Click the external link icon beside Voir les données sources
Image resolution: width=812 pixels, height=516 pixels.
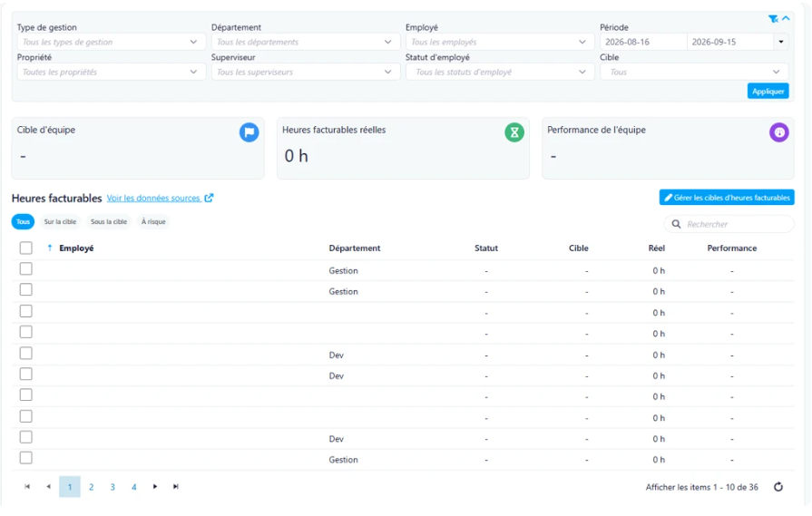[209, 198]
